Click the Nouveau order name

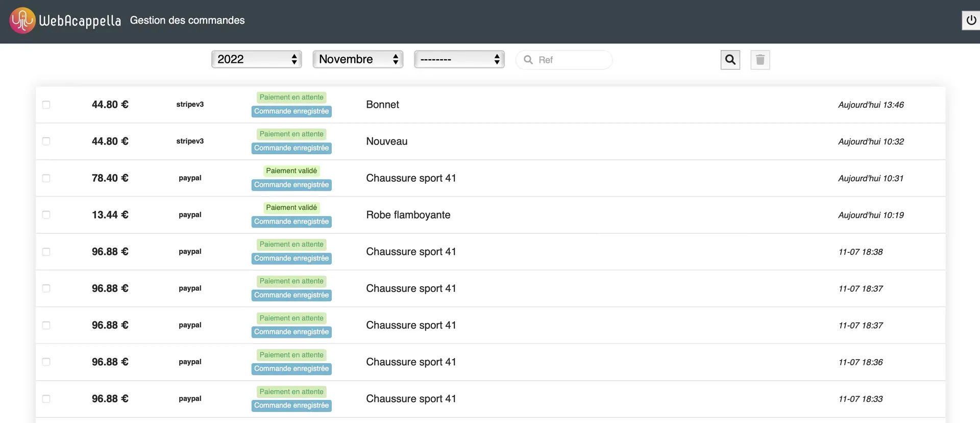point(386,142)
